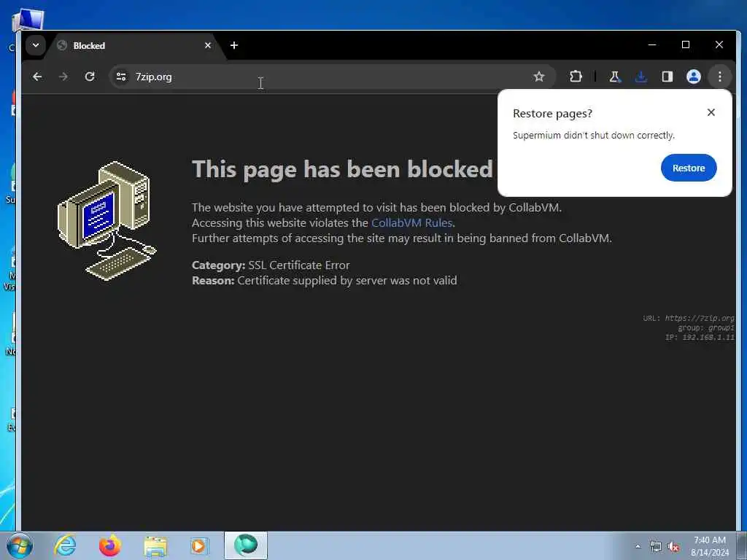Screen dimensions: 747x560
Task: Maximize the Supermium window
Action: click(x=686, y=44)
